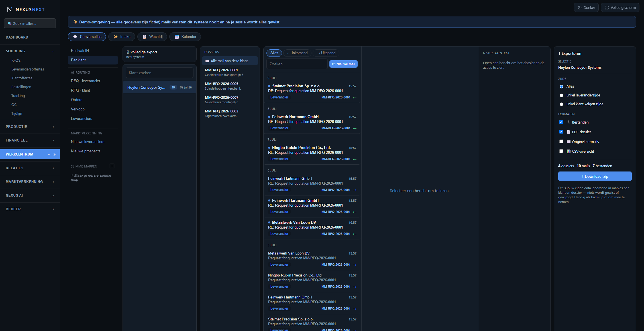The height and width of the screenshot is (331, 644).
Task: Click the plus icon next to Slimme mappen
Action: (112, 166)
